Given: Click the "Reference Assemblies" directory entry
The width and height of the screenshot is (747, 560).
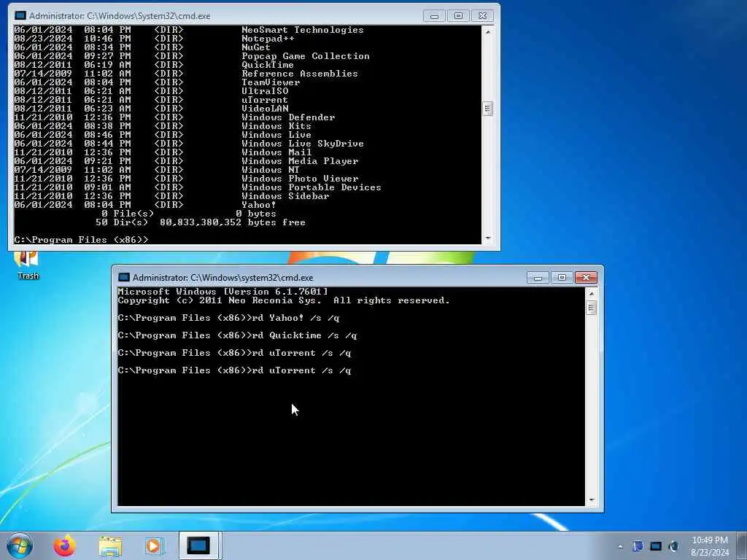Looking at the screenshot, I should [x=300, y=74].
